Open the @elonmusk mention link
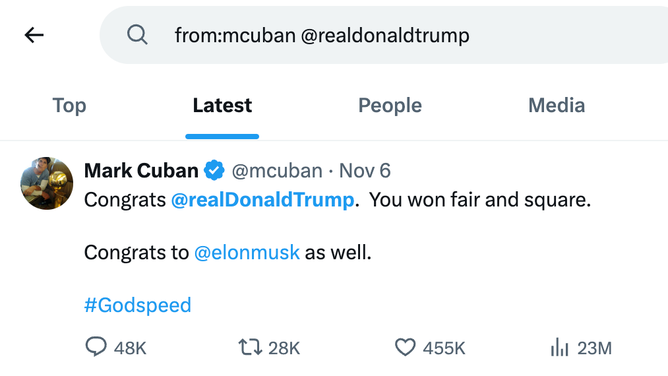Image resolution: width=668 pixels, height=376 pixels. pos(247,253)
